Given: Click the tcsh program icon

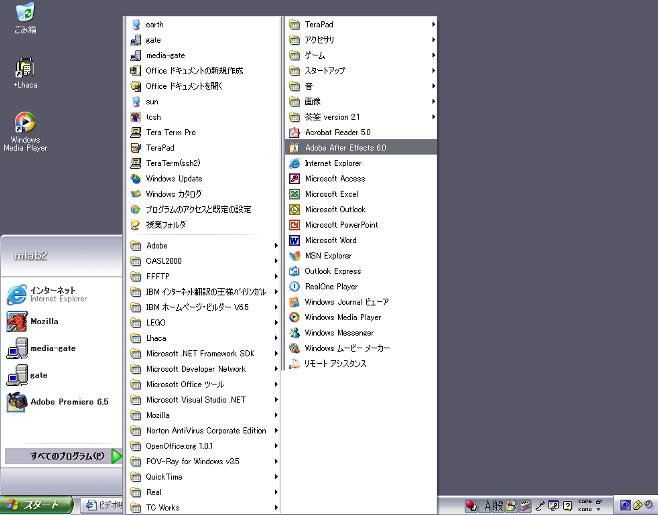Looking at the screenshot, I should point(136,117).
